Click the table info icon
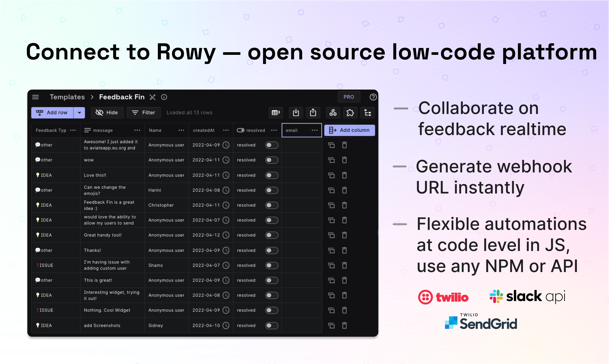 164,97
